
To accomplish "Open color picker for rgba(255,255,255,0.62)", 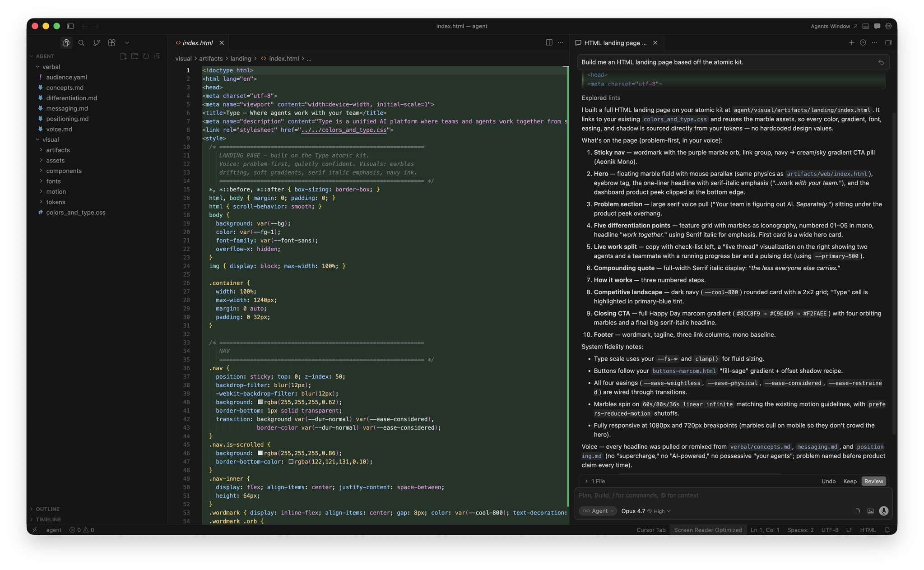I will (260, 402).
